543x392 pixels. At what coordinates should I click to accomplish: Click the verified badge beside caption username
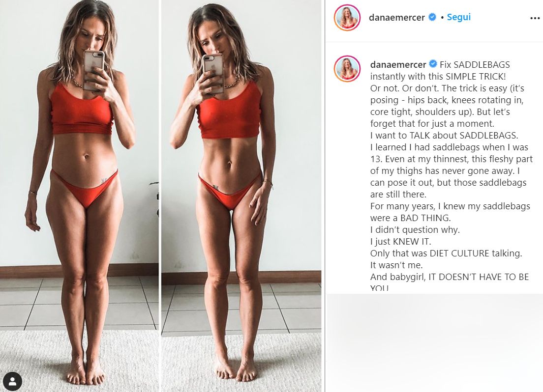coord(433,64)
